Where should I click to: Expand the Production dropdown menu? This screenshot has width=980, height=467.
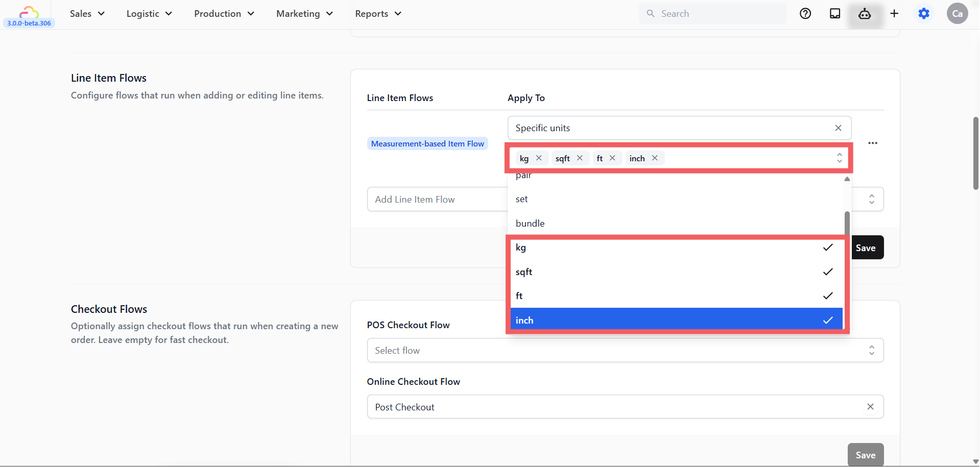coord(224,14)
